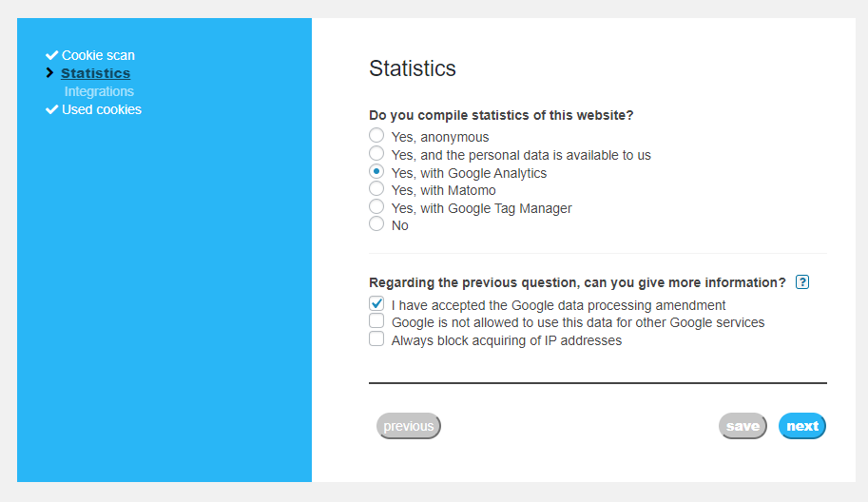
Task: Click the arrow beside Statistics
Action: pyautogui.click(x=50, y=73)
